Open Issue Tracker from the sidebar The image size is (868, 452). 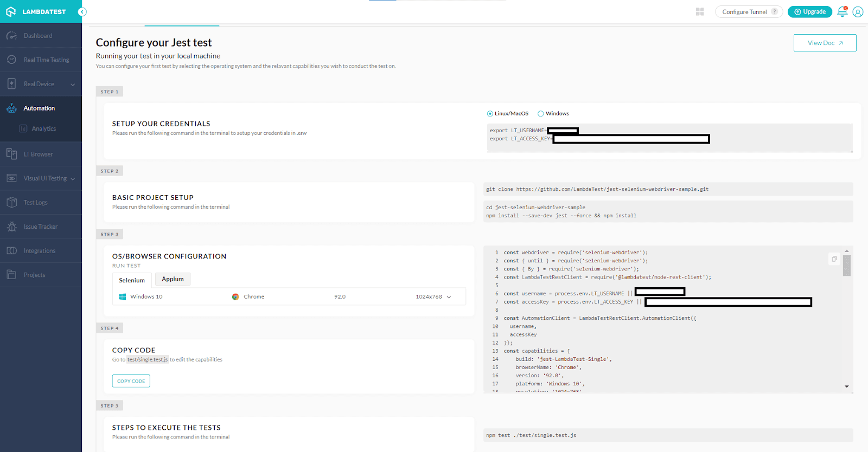click(x=40, y=227)
